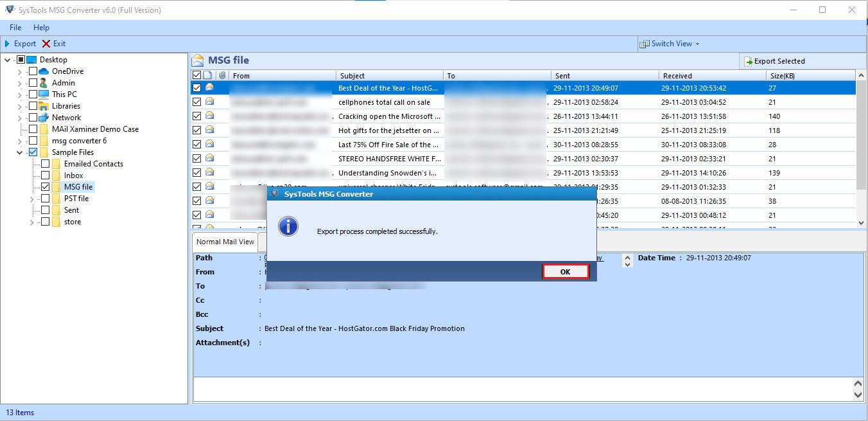The width and height of the screenshot is (868, 421).
Task: Click the red Exit X icon
Action: [x=46, y=44]
